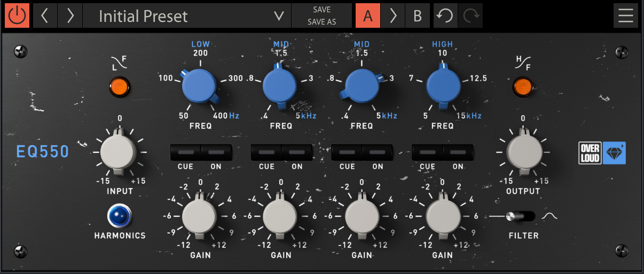Toggle the plugin power bypass button
This screenshot has height=274, width=644.
click(17, 15)
